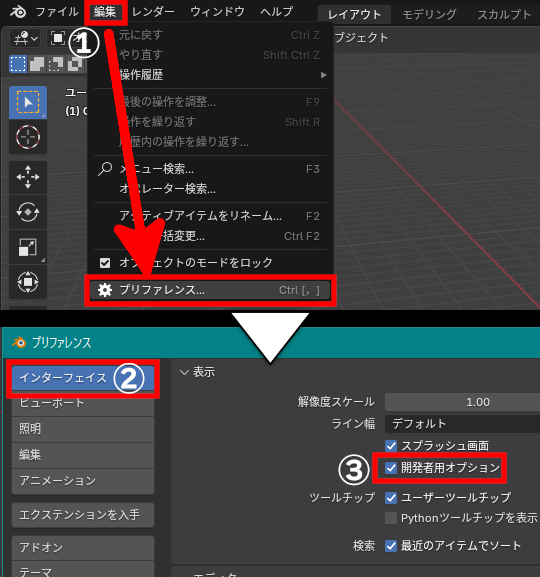This screenshot has height=577, width=540.
Task: Open the ウィンドウ menu
Action: [217, 12]
